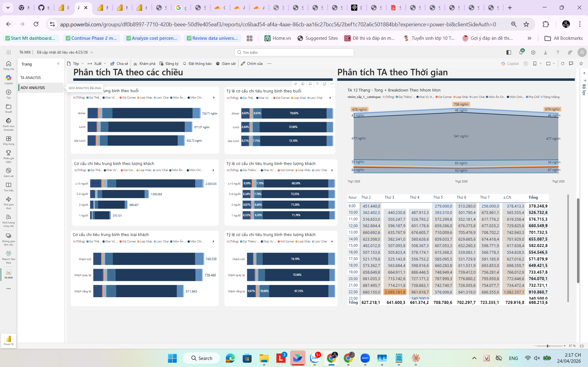Refresh the report with the refresh icon

point(563,63)
